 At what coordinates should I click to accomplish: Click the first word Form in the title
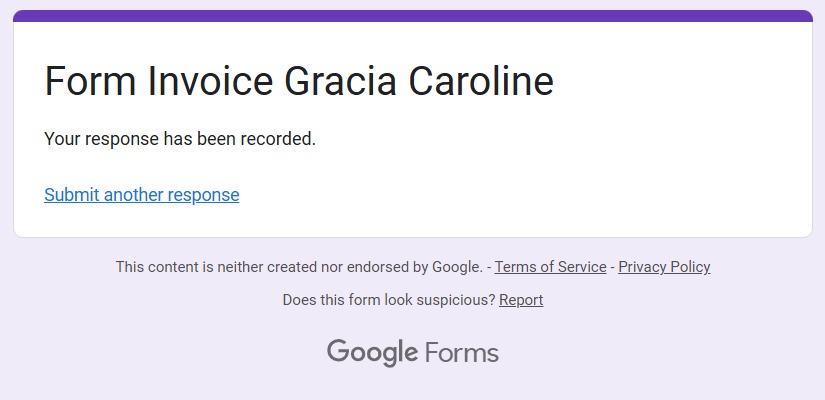coord(90,81)
